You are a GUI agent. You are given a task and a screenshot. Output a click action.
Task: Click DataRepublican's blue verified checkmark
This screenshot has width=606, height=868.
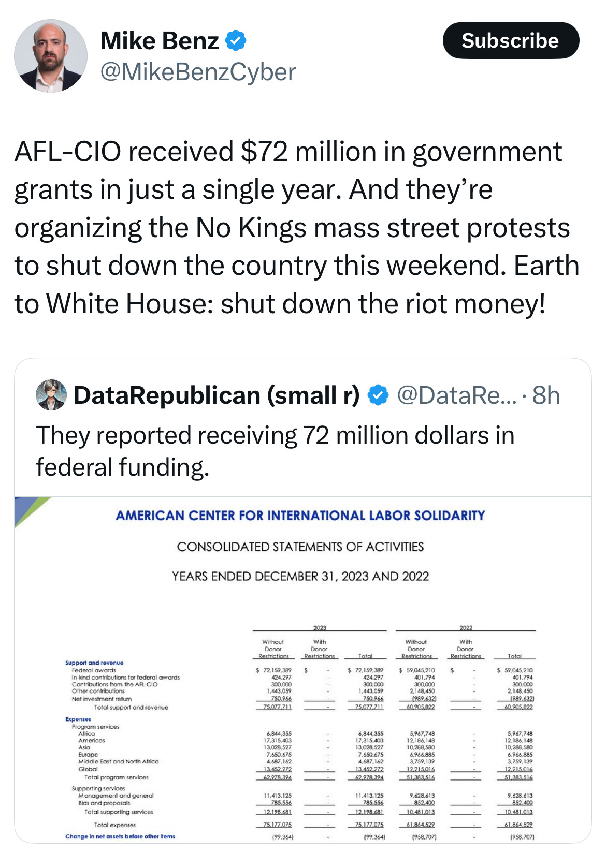pyautogui.click(x=378, y=395)
